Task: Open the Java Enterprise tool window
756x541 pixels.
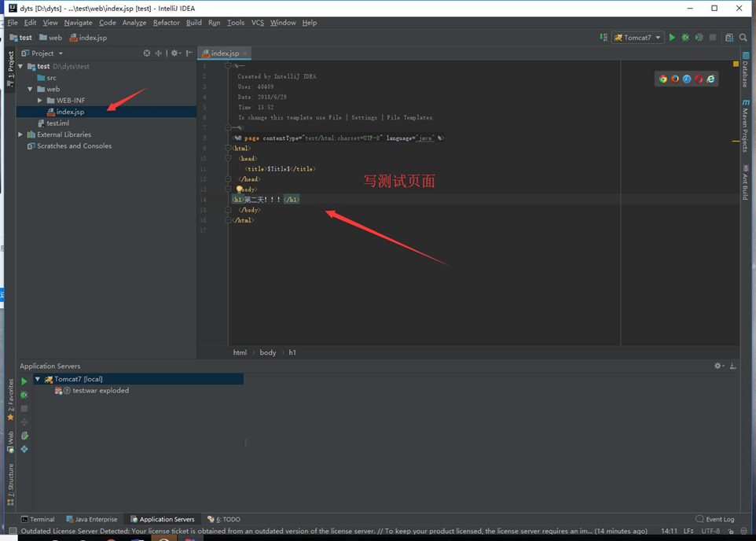Action: tap(92, 519)
